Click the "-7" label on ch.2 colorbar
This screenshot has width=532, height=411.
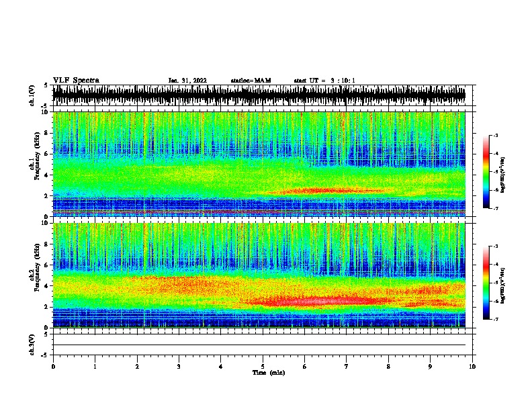tap(495, 319)
